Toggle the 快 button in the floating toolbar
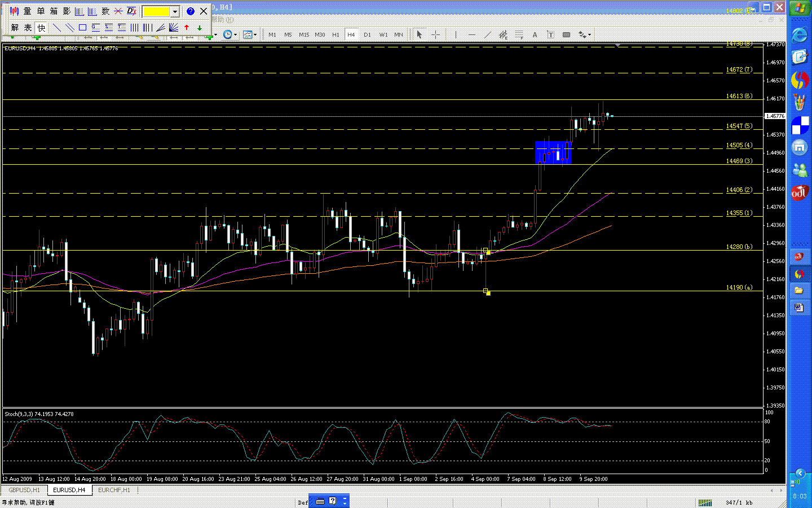This screenshot has height=508, width=812. click(41, 27)
